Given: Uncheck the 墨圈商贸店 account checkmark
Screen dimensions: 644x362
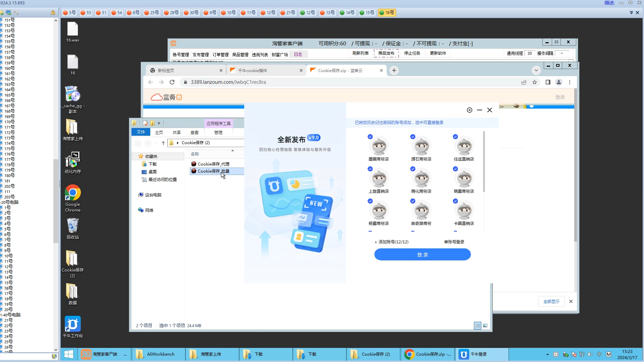Looking at the screenshot, I should click(370, 137).
